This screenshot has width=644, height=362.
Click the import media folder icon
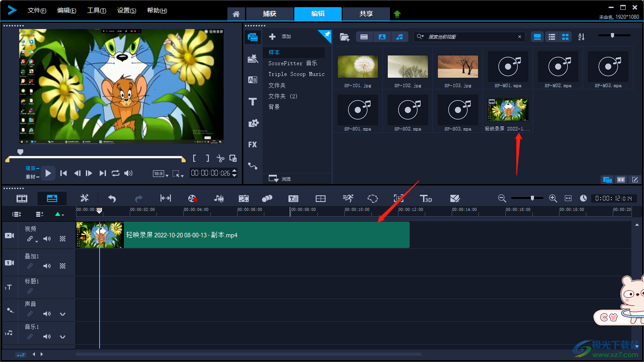click(344, 37)
